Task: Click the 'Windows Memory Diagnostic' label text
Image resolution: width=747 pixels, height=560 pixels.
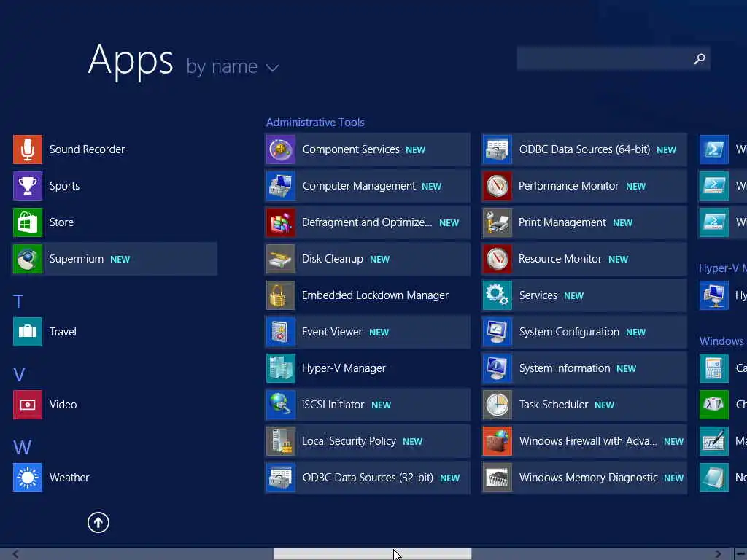Action: 589,477
